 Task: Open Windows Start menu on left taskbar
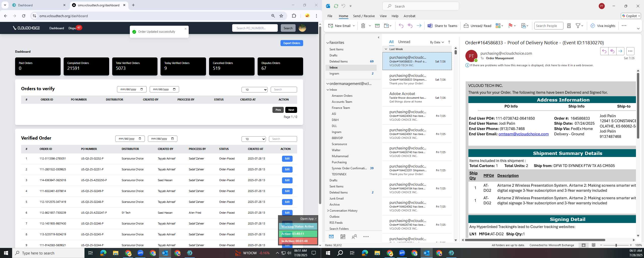6,253
